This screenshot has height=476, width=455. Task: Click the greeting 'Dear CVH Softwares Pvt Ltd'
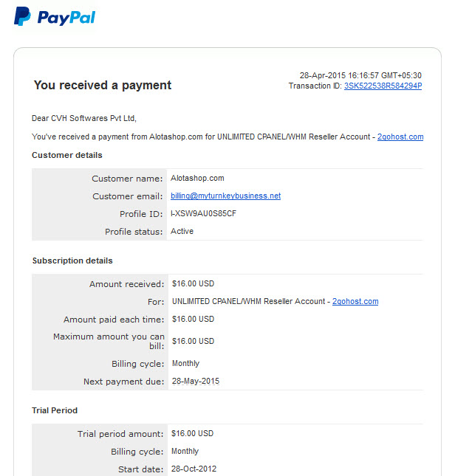coord(84,118)
